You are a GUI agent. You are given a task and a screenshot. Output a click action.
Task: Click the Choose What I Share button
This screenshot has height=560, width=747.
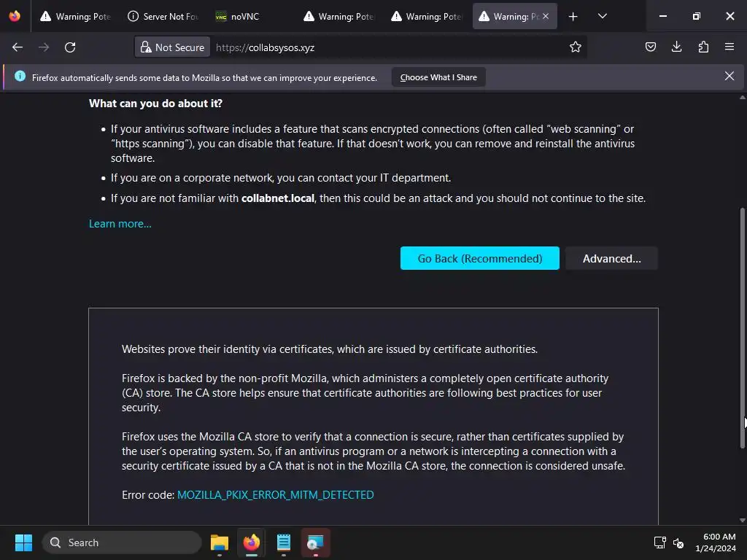coord(438,77)
